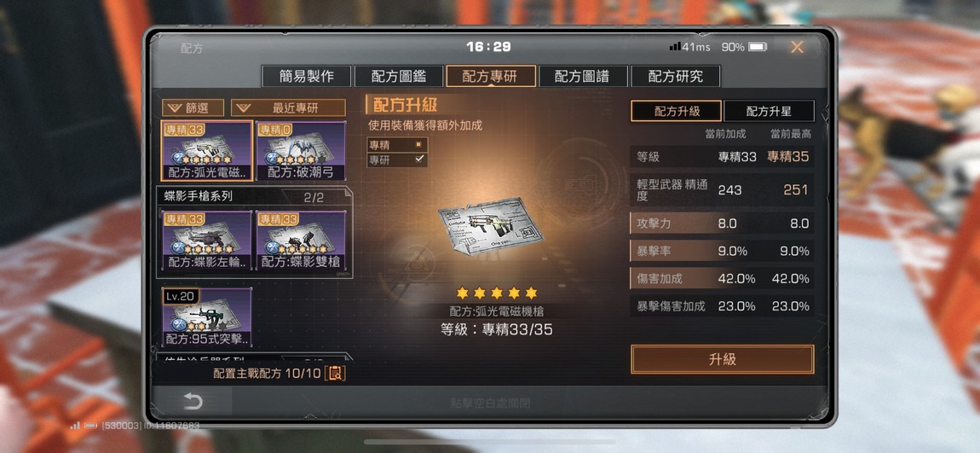Open the main battle recipe list icon
The height and width of the screenshot is (453, 980).
tap(336, 374)
